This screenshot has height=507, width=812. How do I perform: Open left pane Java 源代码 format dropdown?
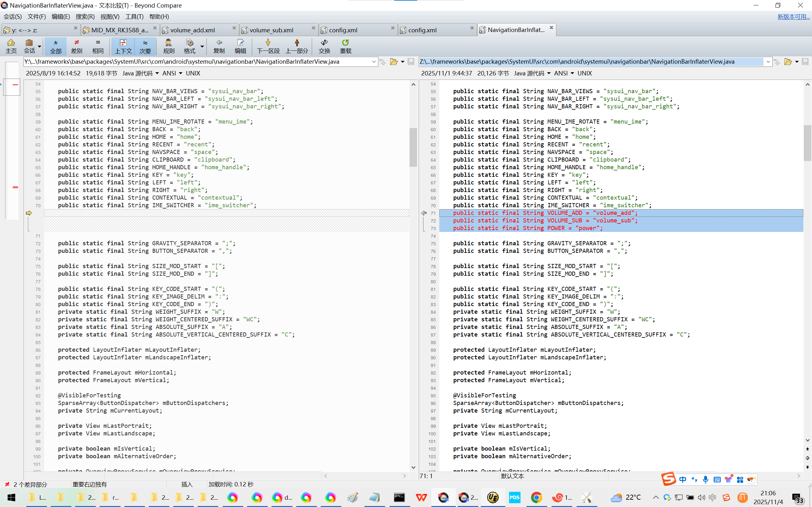(157, 73)
